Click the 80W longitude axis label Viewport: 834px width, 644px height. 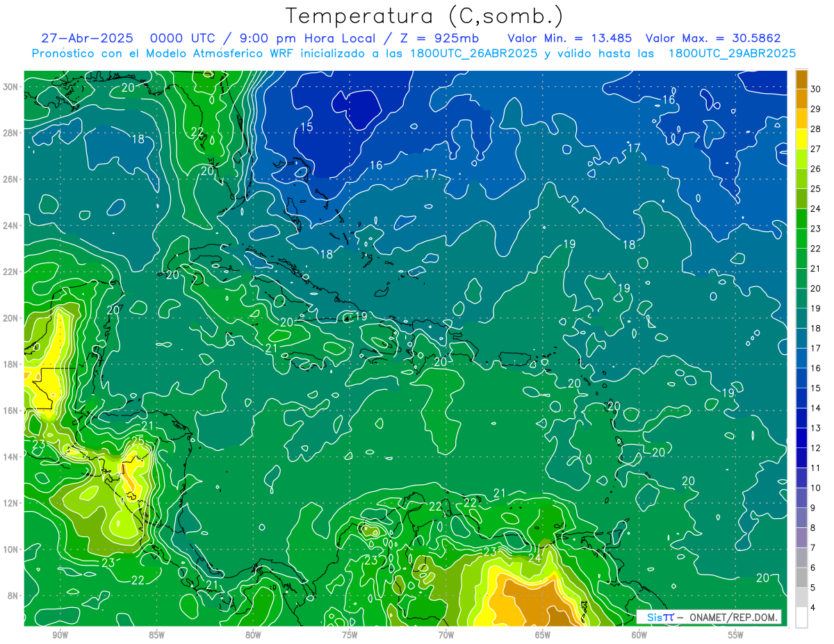253,635
